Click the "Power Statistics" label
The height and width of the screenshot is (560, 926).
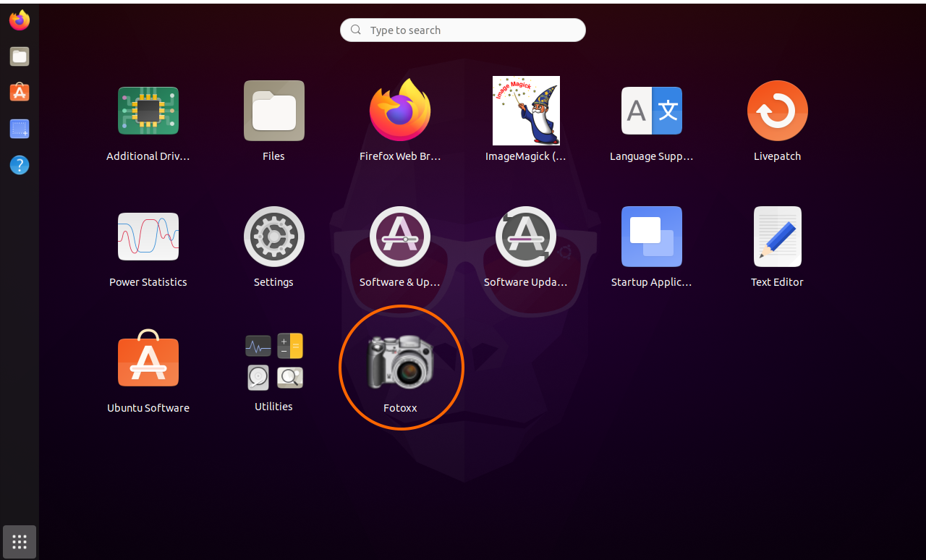[148, 282]
